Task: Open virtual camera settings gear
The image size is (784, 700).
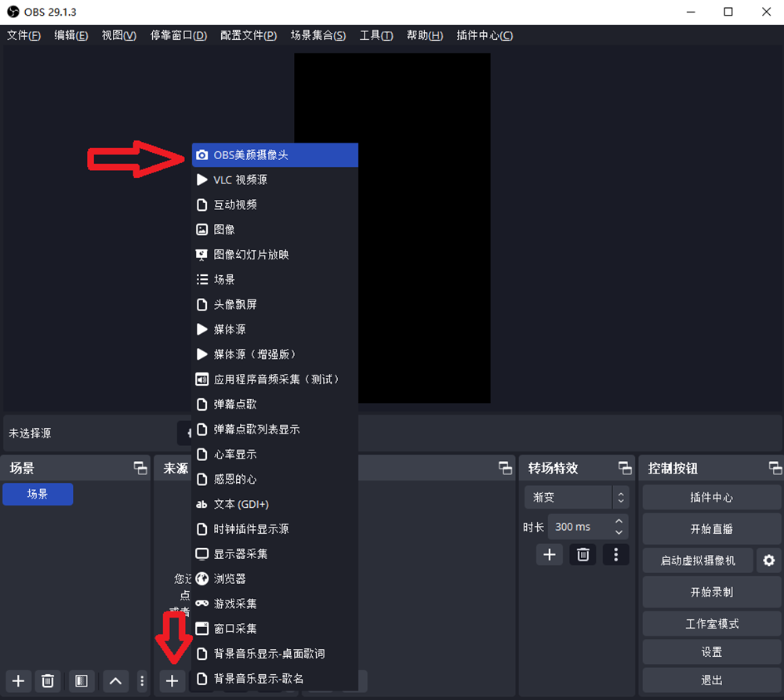Action: pyautogui.click(x=769, y=560)
